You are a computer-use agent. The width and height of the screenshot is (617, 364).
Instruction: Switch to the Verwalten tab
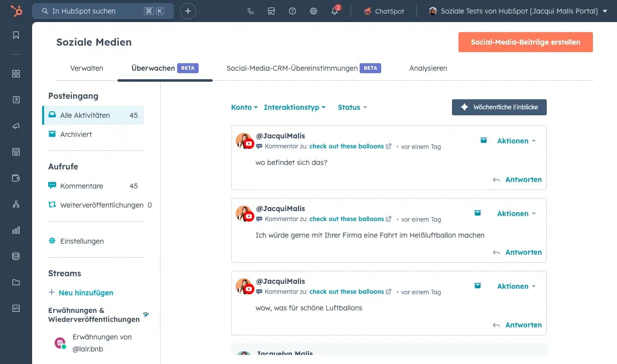tap(86, 68)
